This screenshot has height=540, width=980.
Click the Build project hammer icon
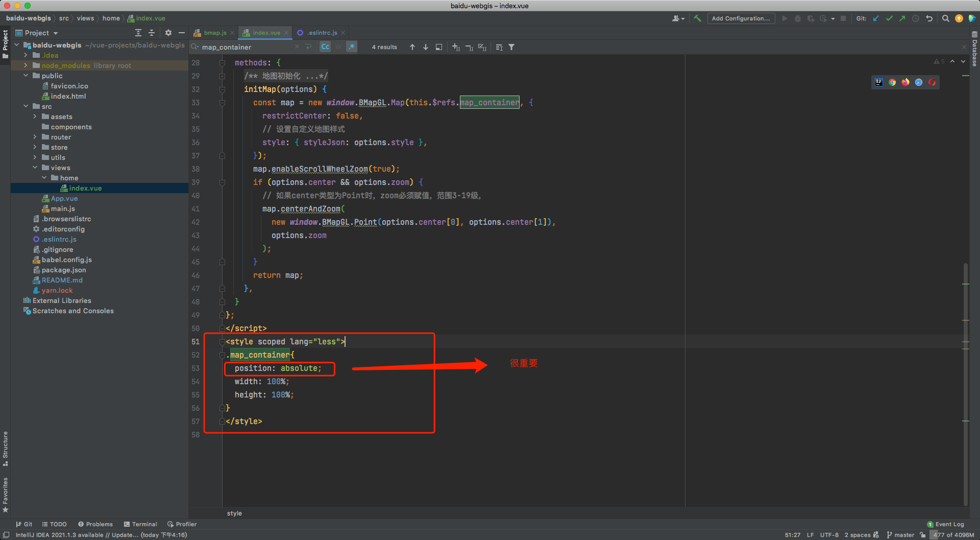pyautogui.click(x=697, y=18)
